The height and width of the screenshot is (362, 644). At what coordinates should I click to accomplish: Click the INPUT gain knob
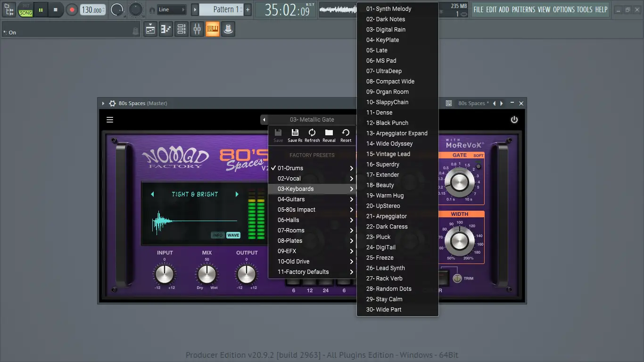[165, 274]
